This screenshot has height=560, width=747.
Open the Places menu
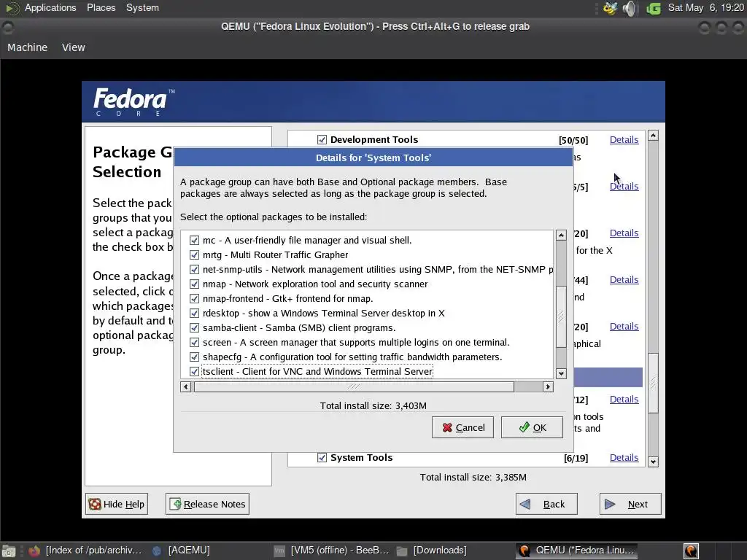pyautogui.click(x=101, y=7)
